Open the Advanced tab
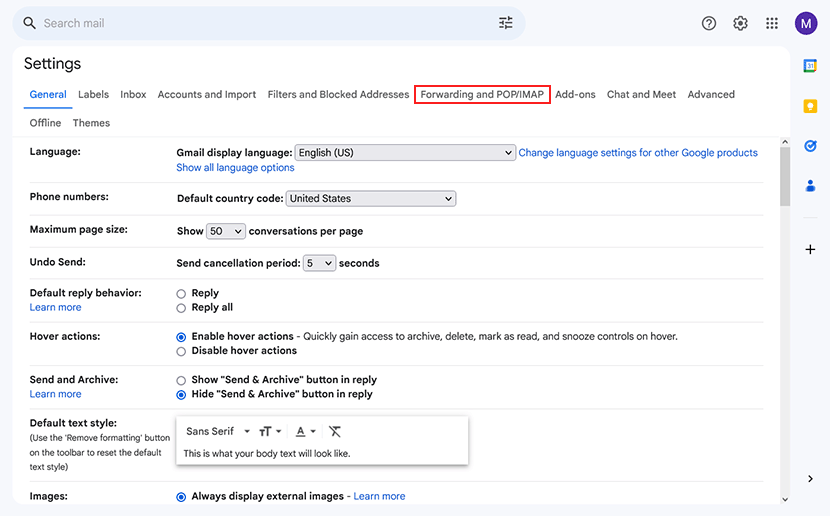This screenshot has width=830, height=516. point(711,94)
